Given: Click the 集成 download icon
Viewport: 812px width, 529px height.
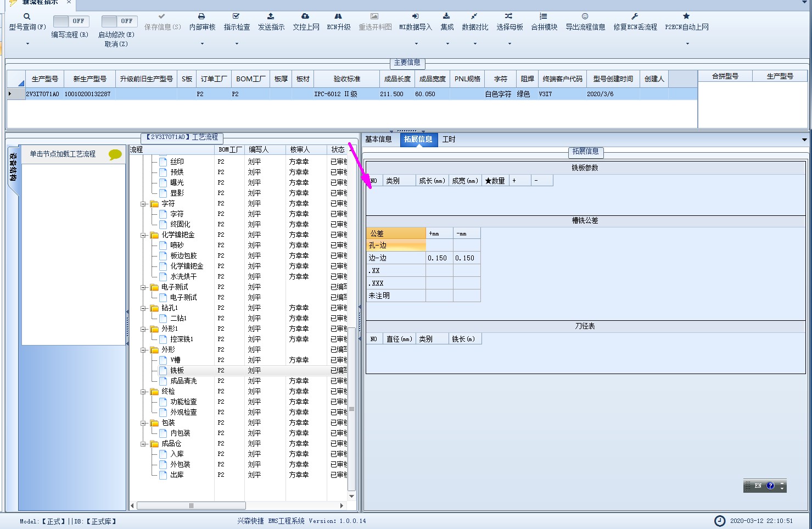Looking at the screenshot, I should [x=447, y=16].
